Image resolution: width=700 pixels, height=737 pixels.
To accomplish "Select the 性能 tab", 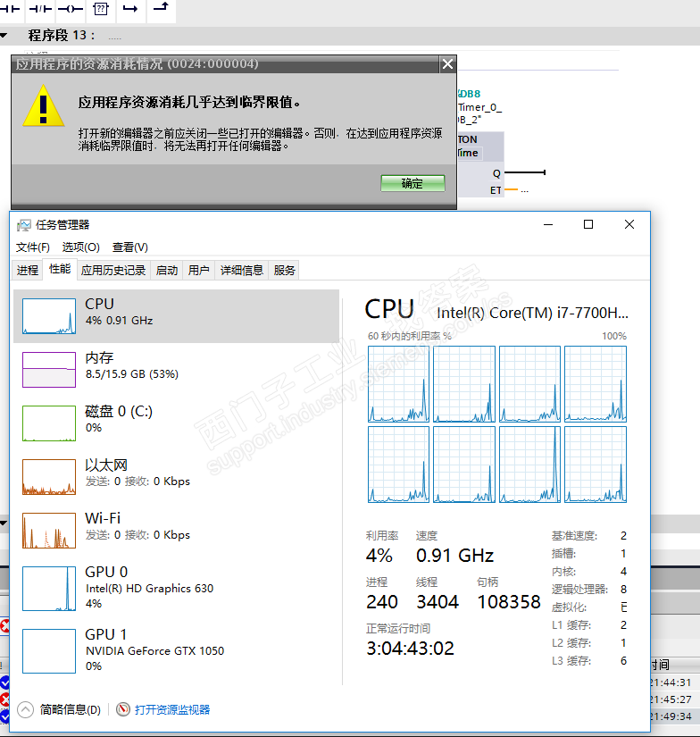I will 60,269.
